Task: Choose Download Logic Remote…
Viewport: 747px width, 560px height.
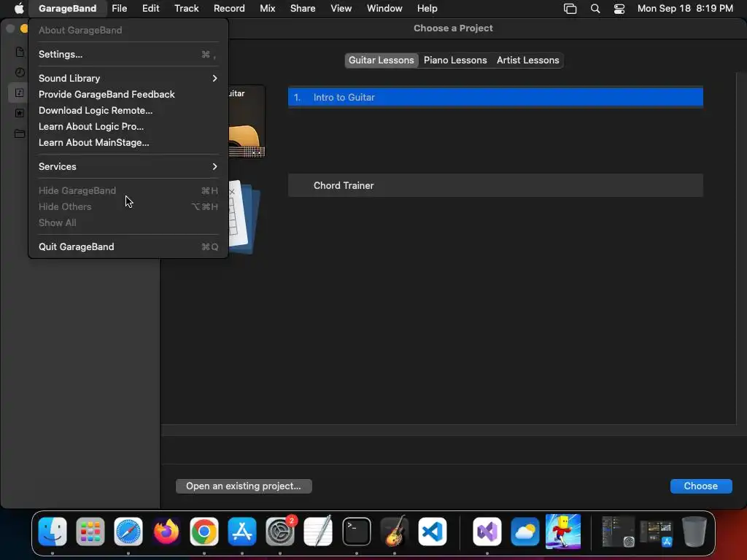Action: (x=128, y=111)
